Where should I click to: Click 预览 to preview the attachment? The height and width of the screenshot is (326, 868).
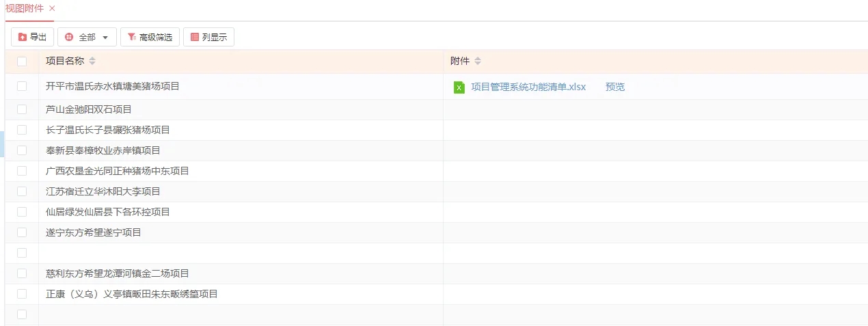[x=615, y=87]
